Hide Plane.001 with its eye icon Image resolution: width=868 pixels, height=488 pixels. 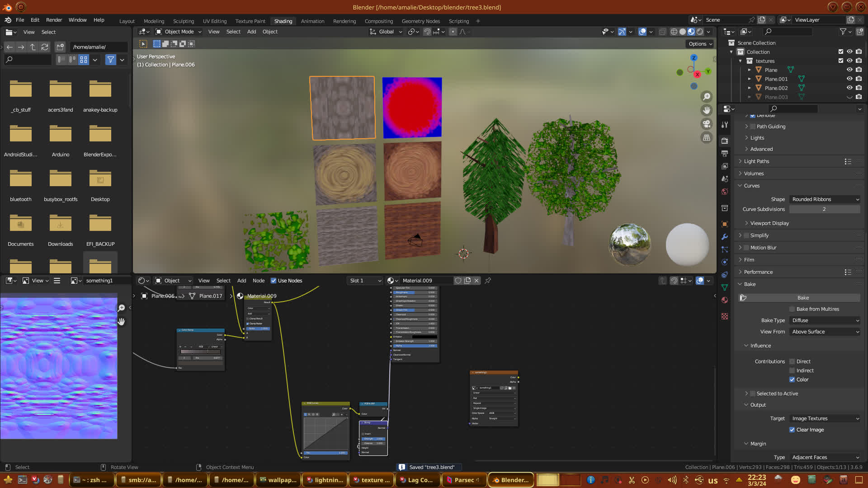(x=849, y=79)
